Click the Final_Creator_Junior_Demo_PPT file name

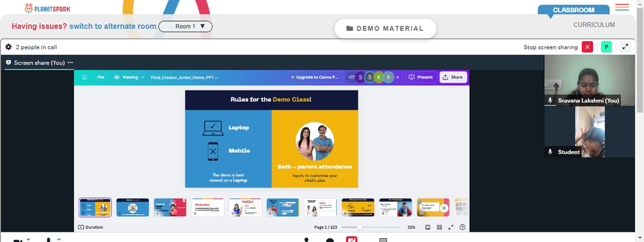click(184, 77)
